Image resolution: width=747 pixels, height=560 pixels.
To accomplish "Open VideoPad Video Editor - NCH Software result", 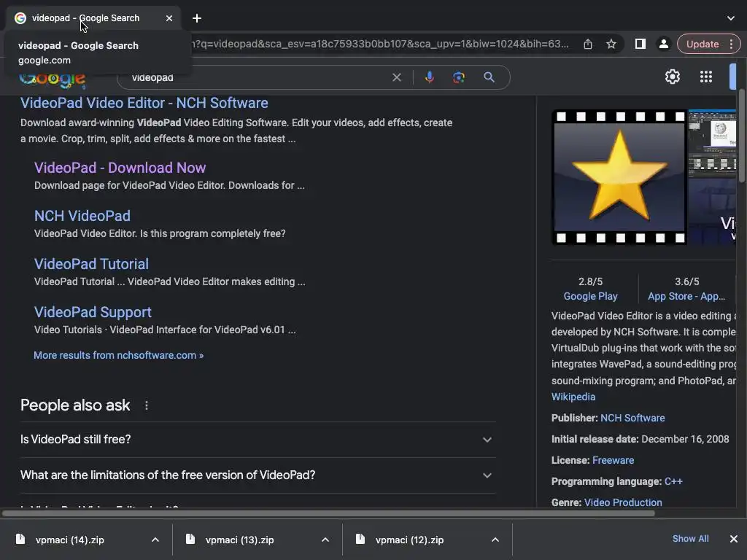I will (x=144, y=103).
